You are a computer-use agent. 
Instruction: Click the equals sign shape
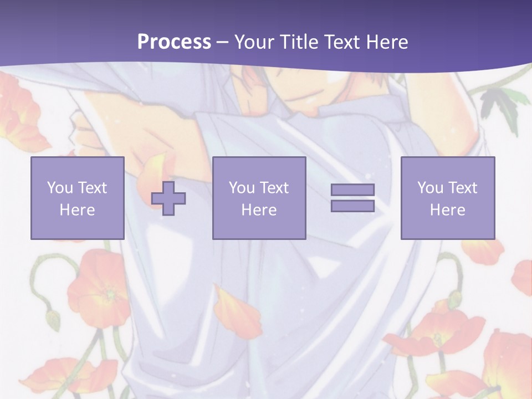tap(352, 198)
